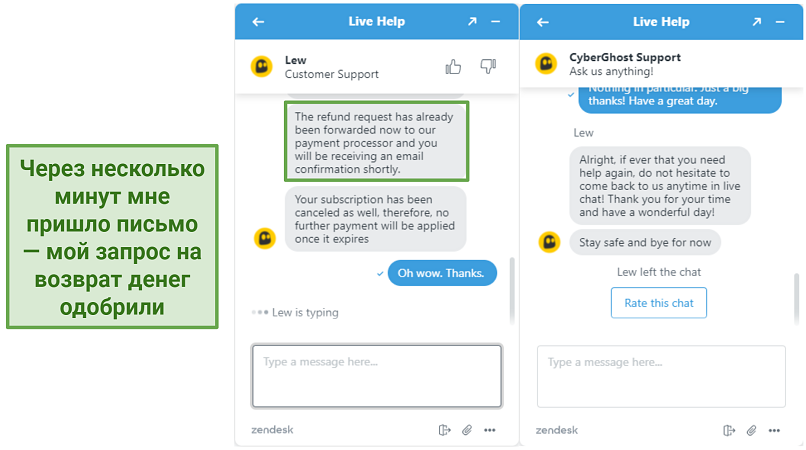The width and height of the screenshot is (806, 450).
Task: Open more options menu in left chat
Action: (x=490, y=430)
